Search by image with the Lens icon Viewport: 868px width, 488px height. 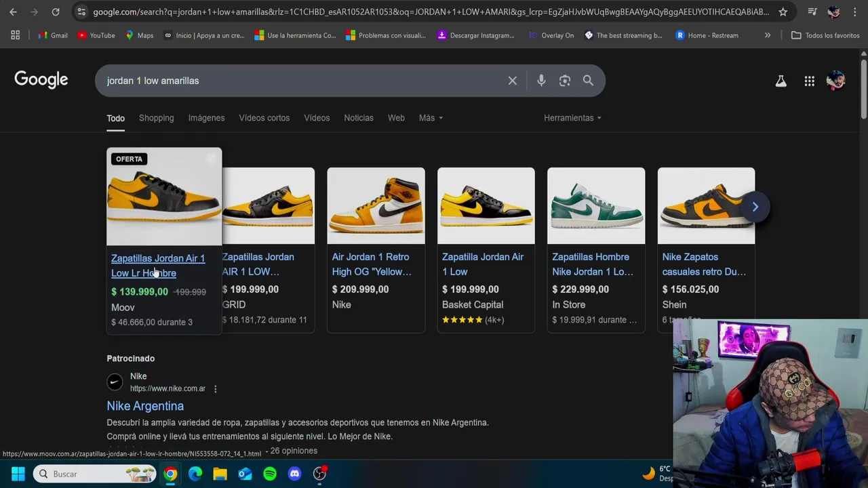tap(565, 81)
